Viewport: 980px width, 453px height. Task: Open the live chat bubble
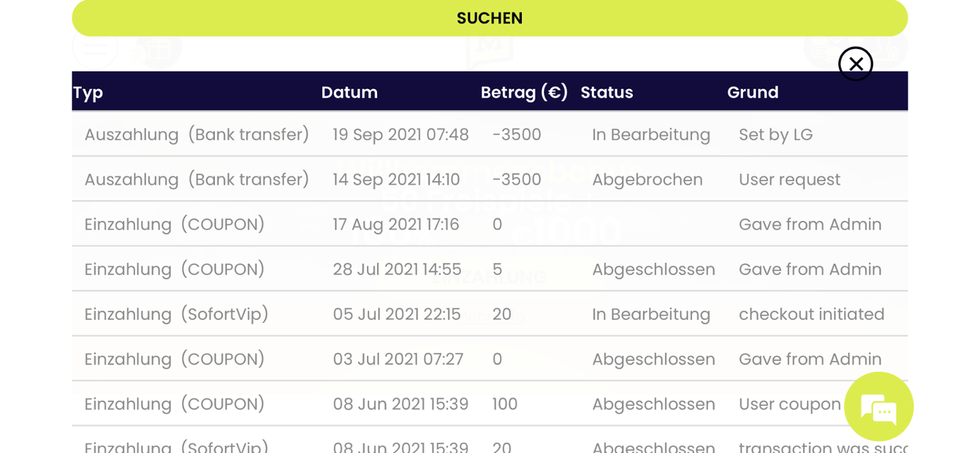click(878, 407)
